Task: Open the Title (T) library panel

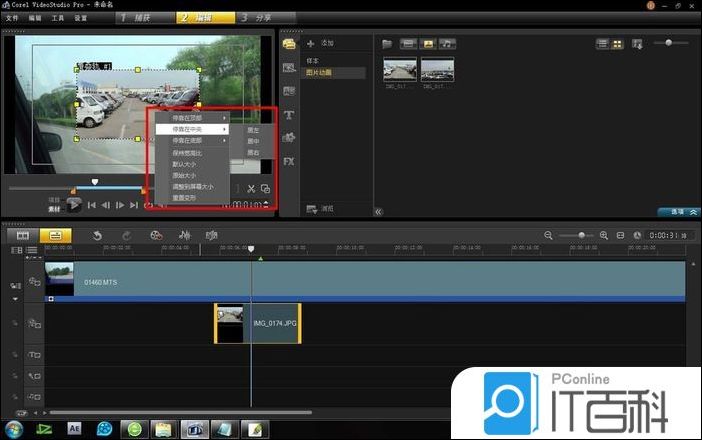Action: 289,114
